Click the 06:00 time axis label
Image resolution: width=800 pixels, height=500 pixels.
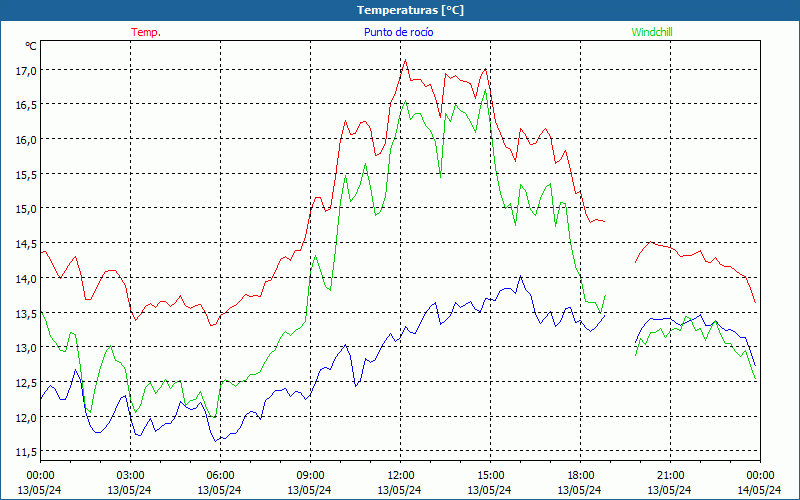point(220,476)
